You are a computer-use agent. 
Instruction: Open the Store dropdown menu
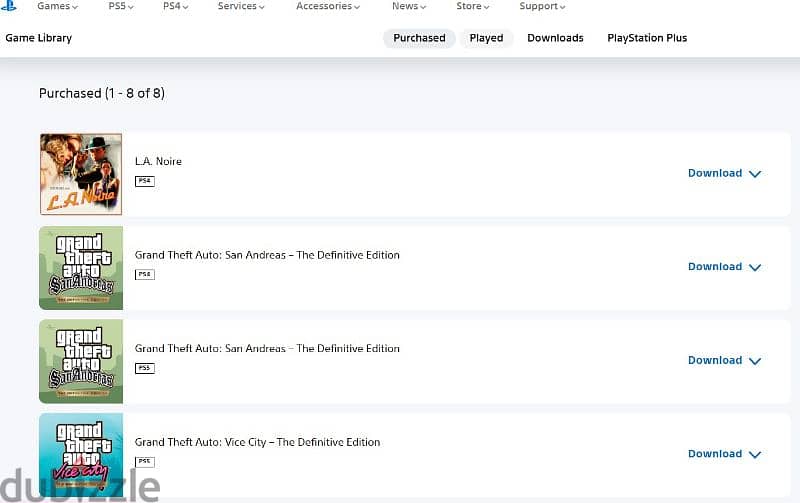pos(472,6)
